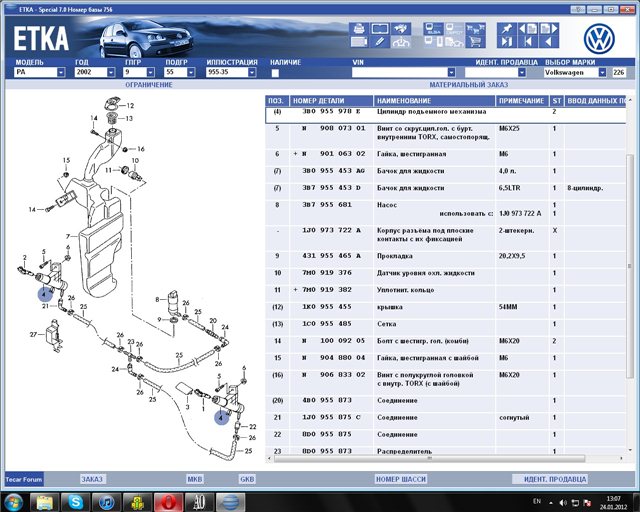Click the battery-shaped icon below the printer
Image resolution: width=640 pixels, height=512 pixels.
(359, 42)
